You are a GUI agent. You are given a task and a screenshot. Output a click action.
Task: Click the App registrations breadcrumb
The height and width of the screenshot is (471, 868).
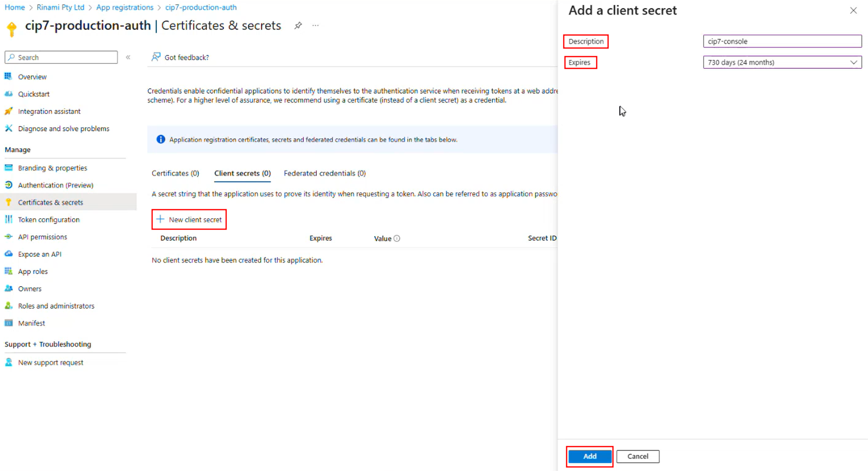(125, 7)
